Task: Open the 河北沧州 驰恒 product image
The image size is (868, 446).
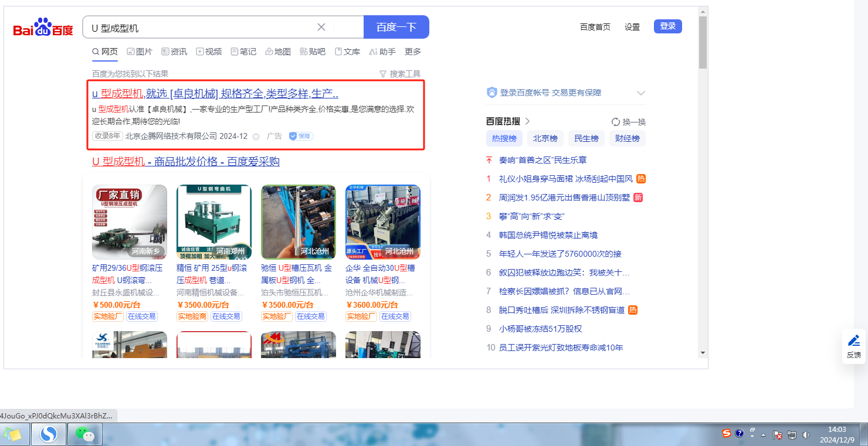Action: (299, 222)
